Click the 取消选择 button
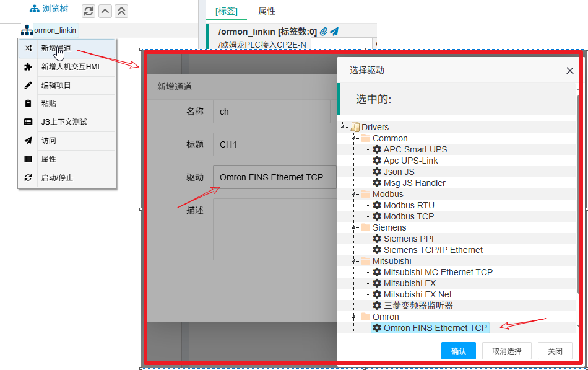Screen dimensions: 588x370 507,351
